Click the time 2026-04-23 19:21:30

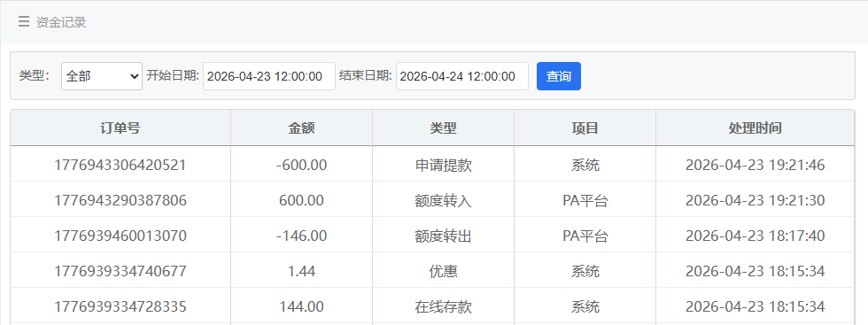(755, 200)
